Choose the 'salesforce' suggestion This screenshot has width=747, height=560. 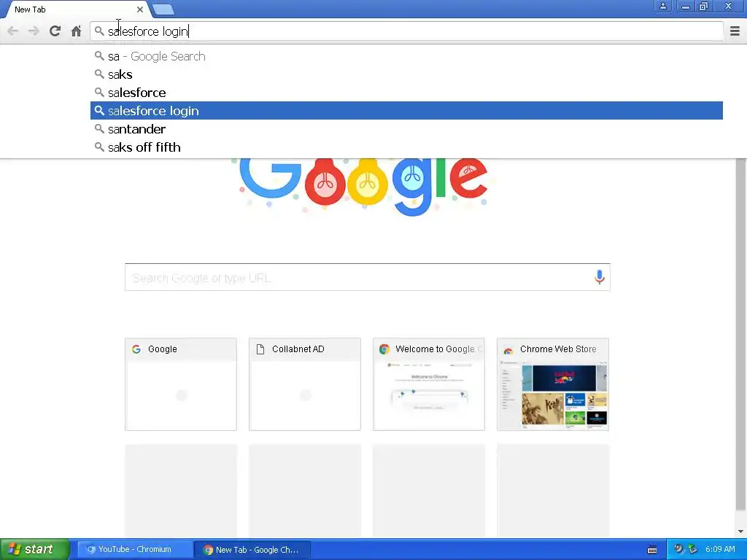(x=406, y=93)
